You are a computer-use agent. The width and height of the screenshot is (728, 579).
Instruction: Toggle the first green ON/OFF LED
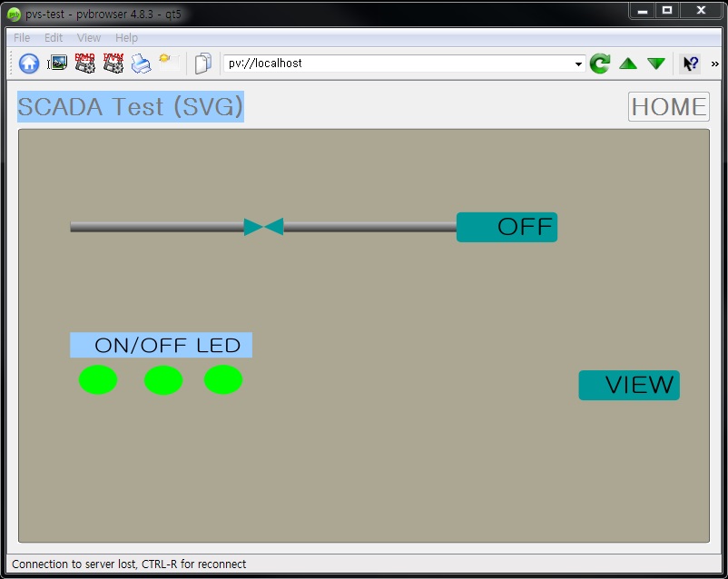[x=97, y=379]
